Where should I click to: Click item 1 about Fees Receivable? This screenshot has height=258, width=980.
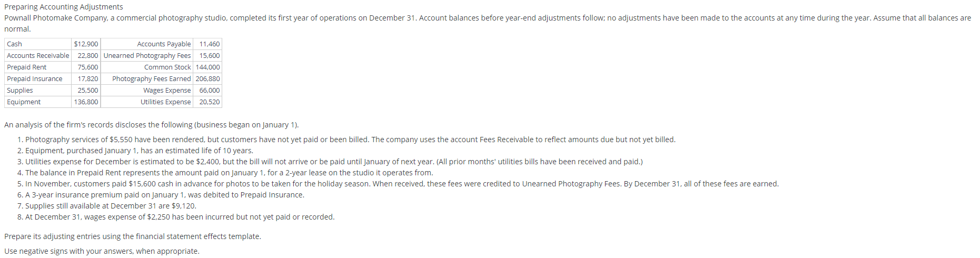[346, 140]
